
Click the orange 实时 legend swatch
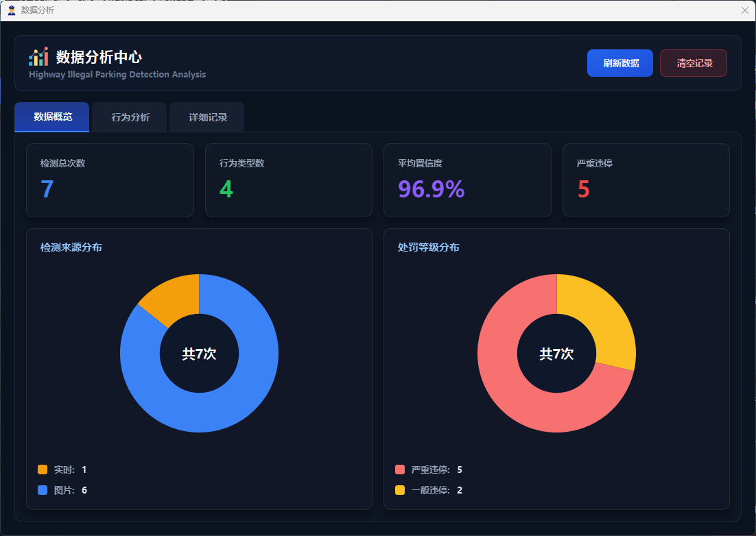point(43,470)
